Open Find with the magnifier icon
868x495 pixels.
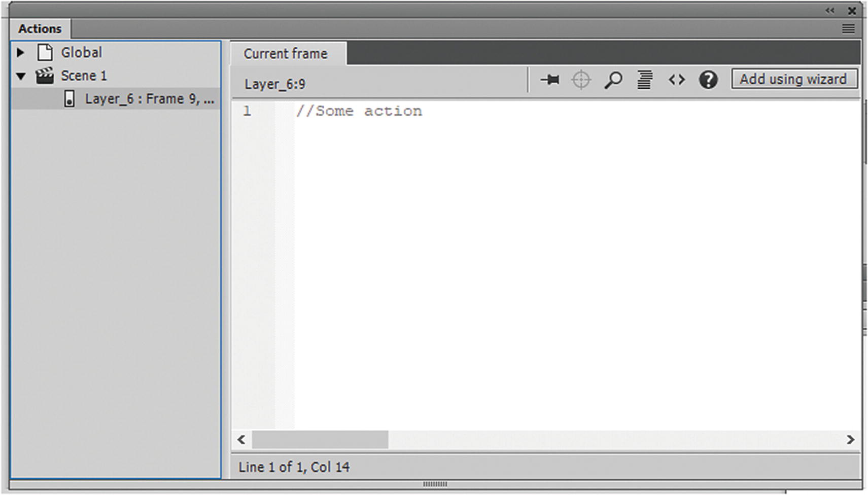point(613,80)
